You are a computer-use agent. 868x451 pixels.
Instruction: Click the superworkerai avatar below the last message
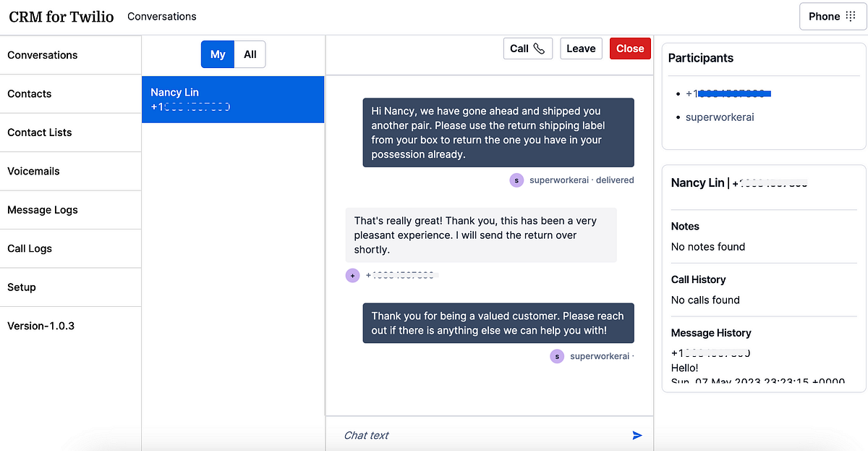point(557,355)
